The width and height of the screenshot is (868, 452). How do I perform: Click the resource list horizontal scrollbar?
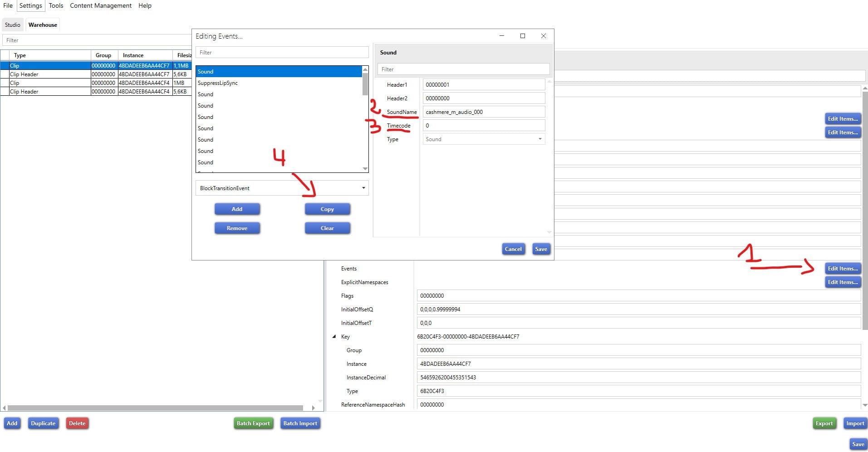tap(156, 408)
